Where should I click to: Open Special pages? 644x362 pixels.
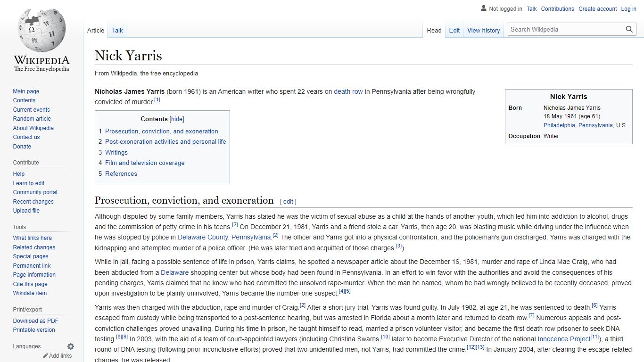(x=31, y=256)
